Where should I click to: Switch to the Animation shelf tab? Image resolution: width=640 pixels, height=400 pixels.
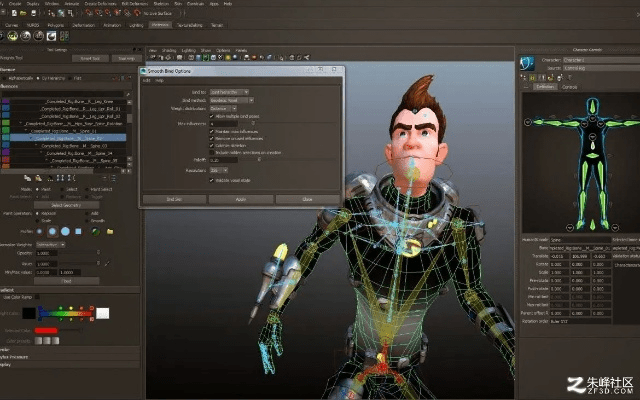(112, 23)
